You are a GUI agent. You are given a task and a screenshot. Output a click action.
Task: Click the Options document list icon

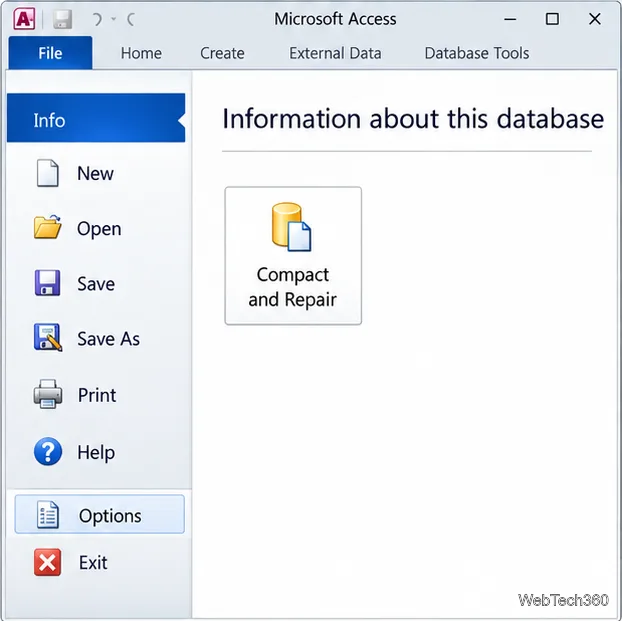point(48,515)
